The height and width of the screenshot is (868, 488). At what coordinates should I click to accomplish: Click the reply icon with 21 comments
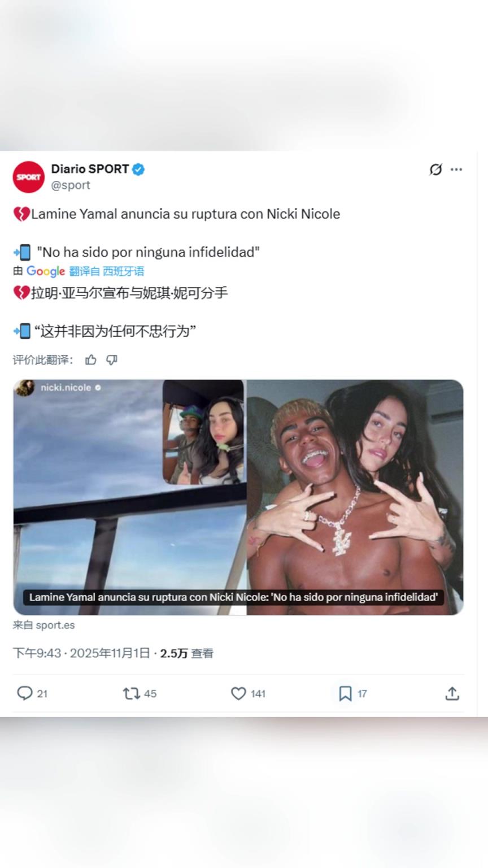(x=25, y=693)
